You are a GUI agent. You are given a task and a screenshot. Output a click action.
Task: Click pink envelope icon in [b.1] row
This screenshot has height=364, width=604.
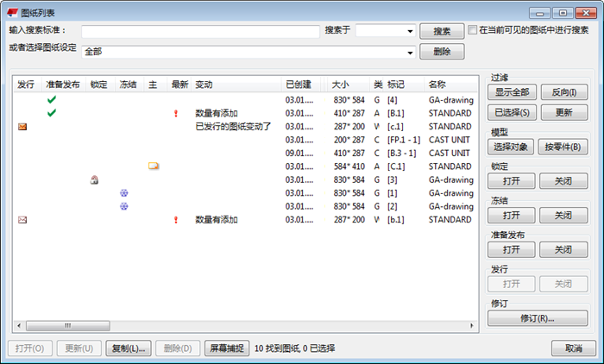pyautogui.click(x=22, y=220)
